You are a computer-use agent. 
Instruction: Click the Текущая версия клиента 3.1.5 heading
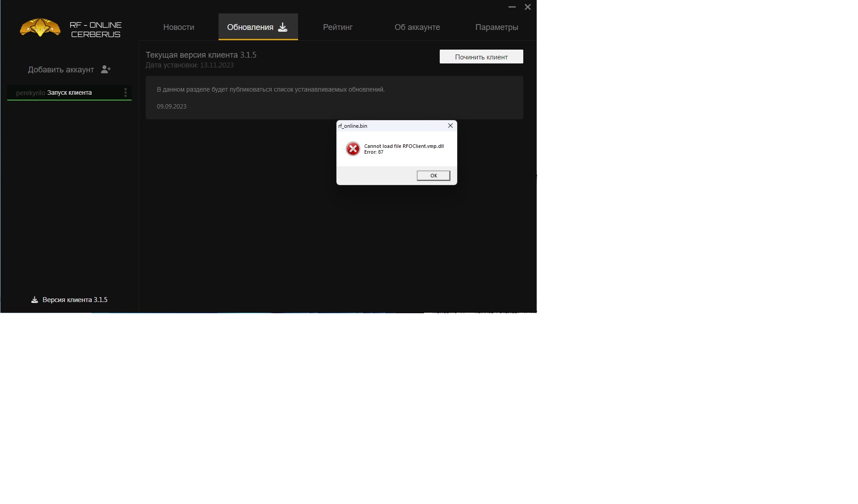click(x=201, y=55)
